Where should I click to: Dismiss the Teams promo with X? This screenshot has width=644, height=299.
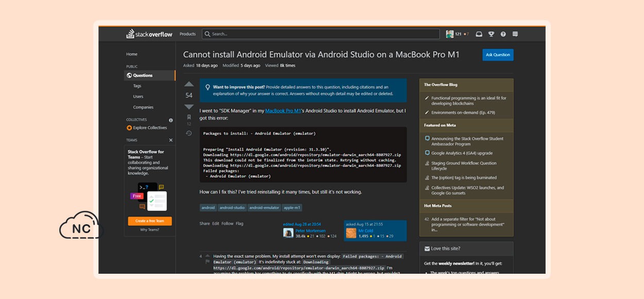171,140
